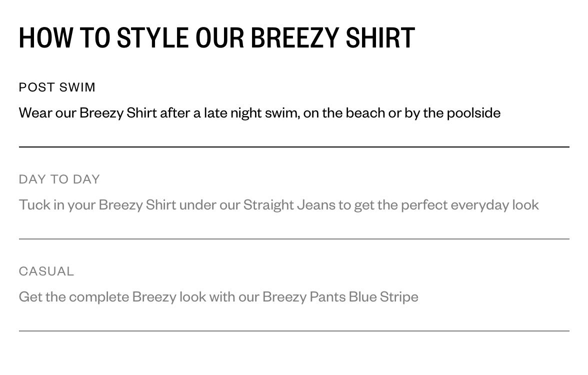Click the black divider line below POST SWIM
588x375 pixels.
point(294,147)
